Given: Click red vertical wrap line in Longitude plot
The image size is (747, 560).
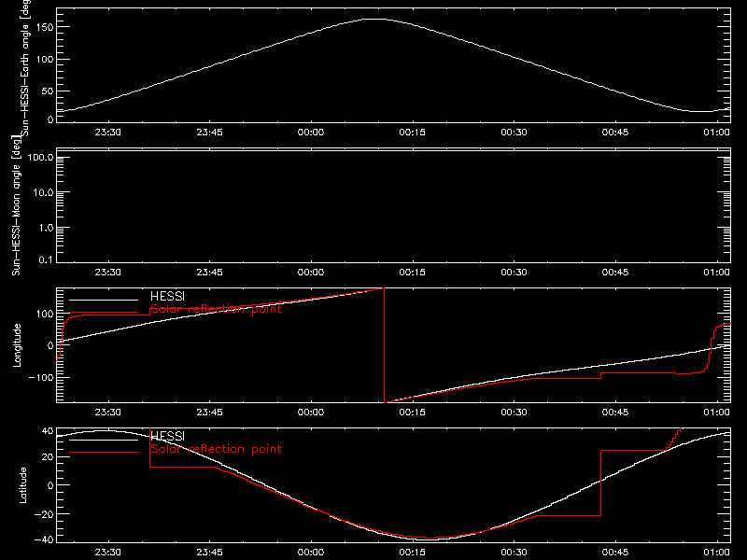Looking at the screenshot, I should (384, 345).
